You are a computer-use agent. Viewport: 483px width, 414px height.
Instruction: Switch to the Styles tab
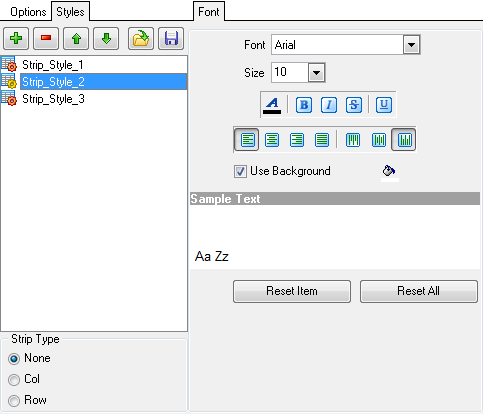70,11
